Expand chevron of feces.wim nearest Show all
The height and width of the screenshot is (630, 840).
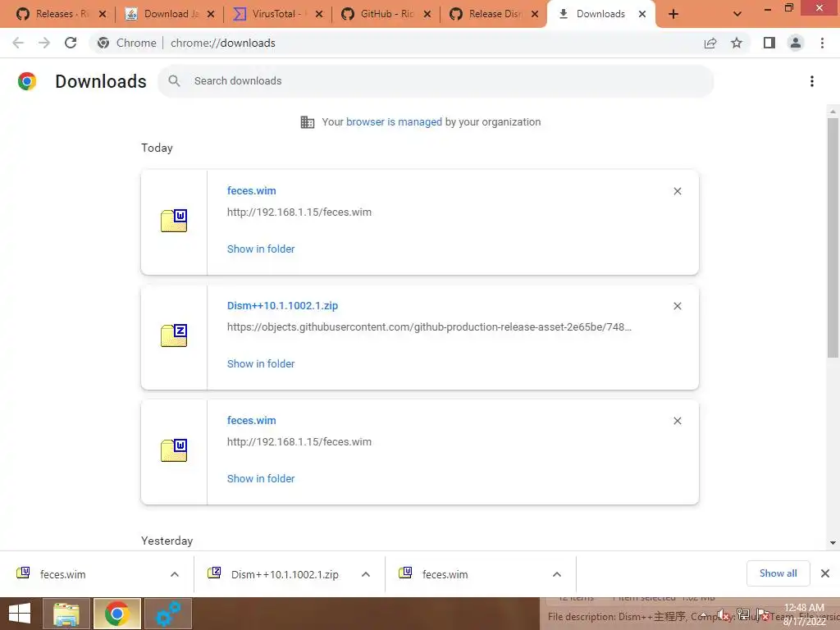pos(557,574)
